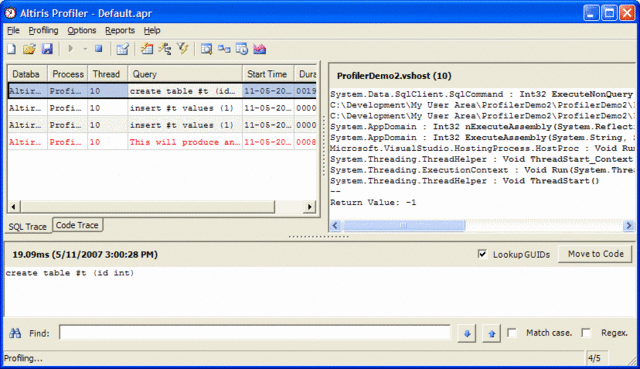The height and width of the screenshot is (369, 640).
Task: Click the two connected computers toolbar icon
Action: (x=224, y=49)
